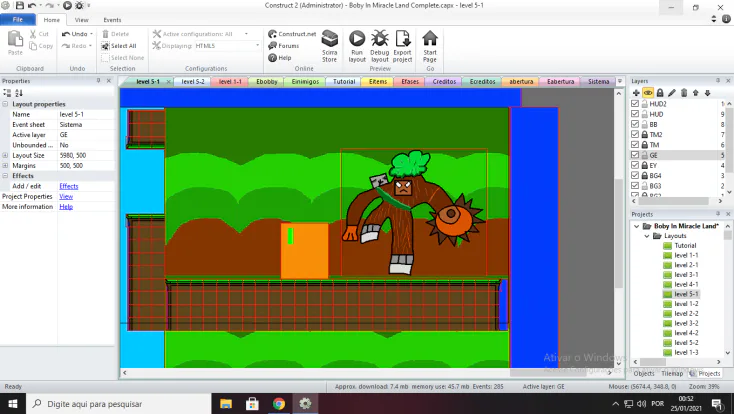This screenshot has width=734, height=414.
Task: Collapse Boby In Miracle Land project tree
Action: click(x=636, y=226)
